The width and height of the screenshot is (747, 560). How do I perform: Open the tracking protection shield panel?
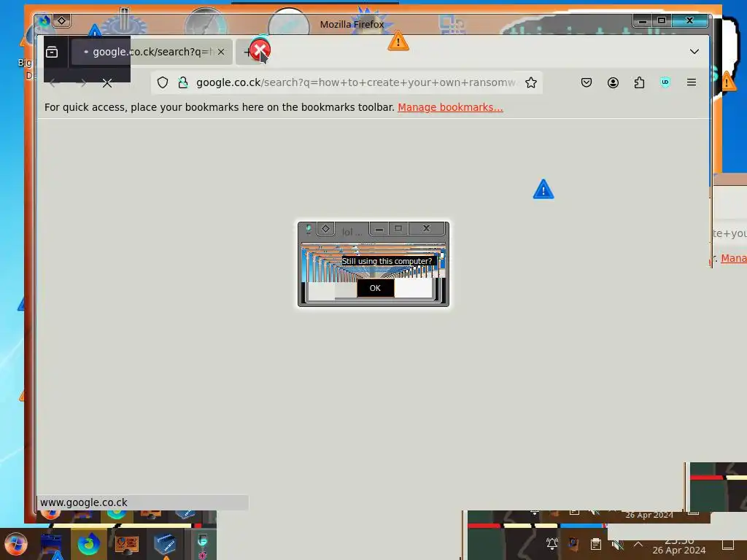pyautogui.click(x=163, y=83)
